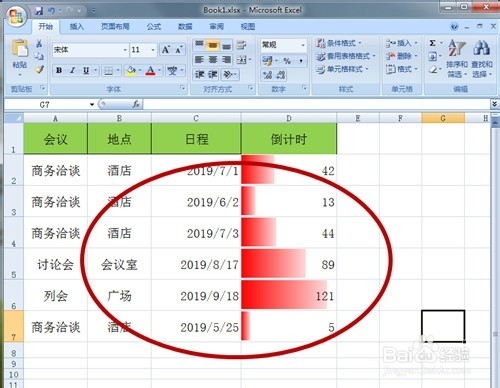Open Name Box dropdown arrow
The height and width of the screenshot is (388, 500).
click(x=92, y=105)
